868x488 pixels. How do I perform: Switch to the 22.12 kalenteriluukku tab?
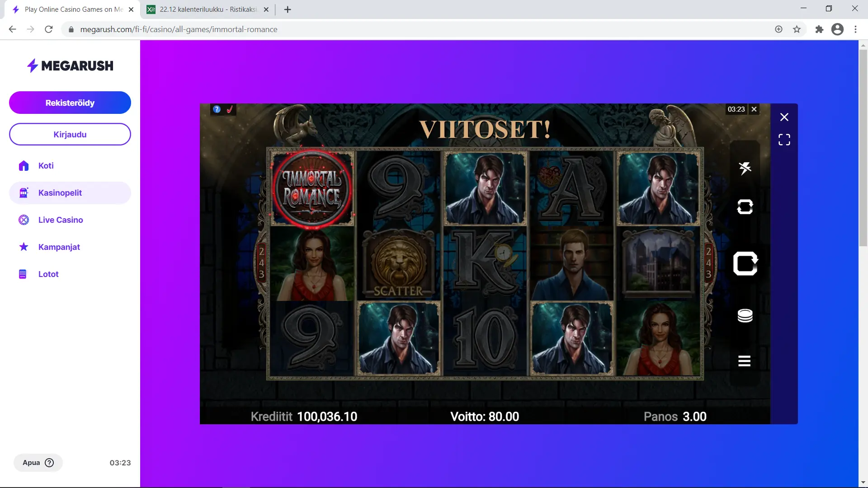[x=208, y=9]
